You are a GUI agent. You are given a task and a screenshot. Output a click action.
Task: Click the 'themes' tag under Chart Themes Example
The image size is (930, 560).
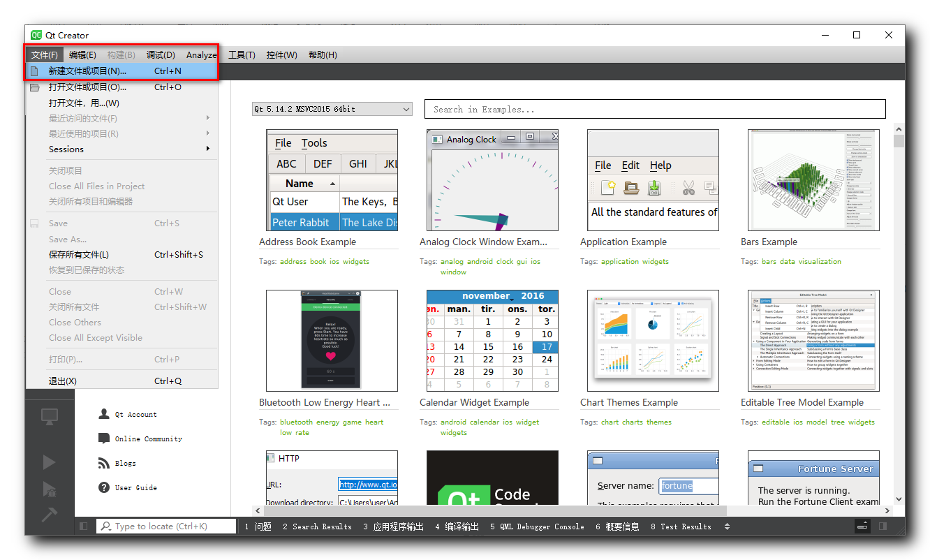coord(659,422)
